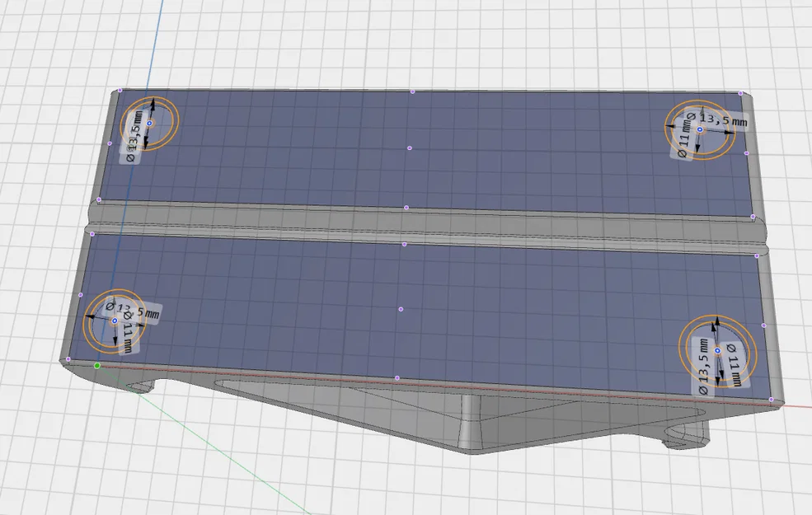Click the top-left hole's center point
The width and height of the screenshot is (812, 515).
[150, 123]
